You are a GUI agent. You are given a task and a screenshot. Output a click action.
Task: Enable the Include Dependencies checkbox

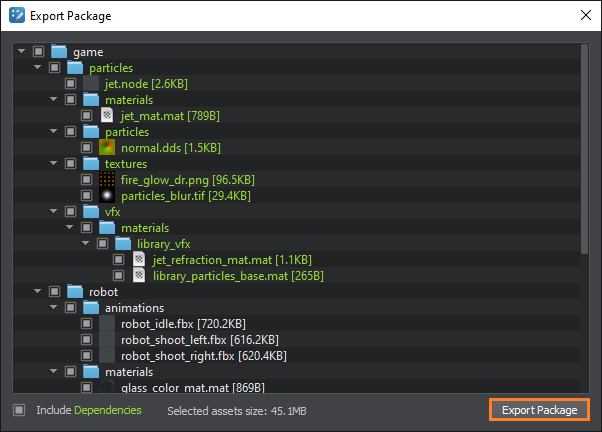point(19,410)
